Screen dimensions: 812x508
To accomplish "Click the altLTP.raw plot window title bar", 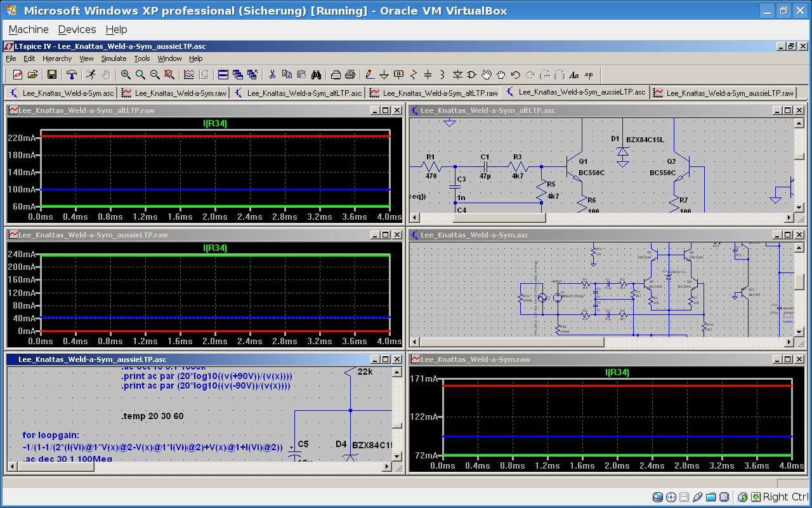I will point(204,110).
